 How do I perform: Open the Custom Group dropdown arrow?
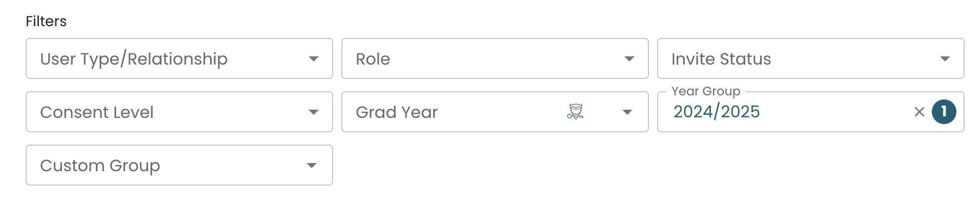[x=311, y=166]
